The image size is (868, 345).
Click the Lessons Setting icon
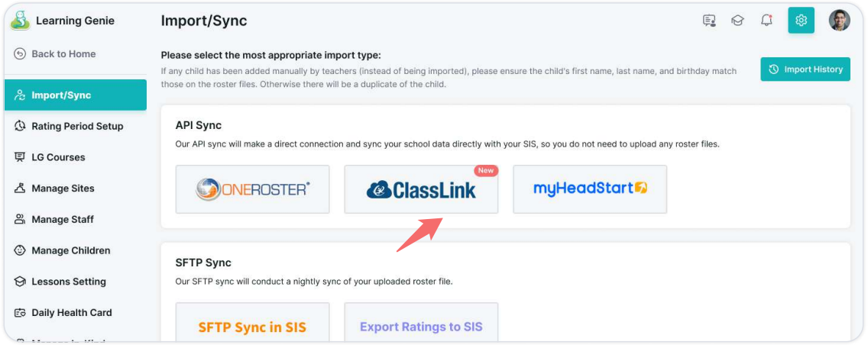click(20, 282)
